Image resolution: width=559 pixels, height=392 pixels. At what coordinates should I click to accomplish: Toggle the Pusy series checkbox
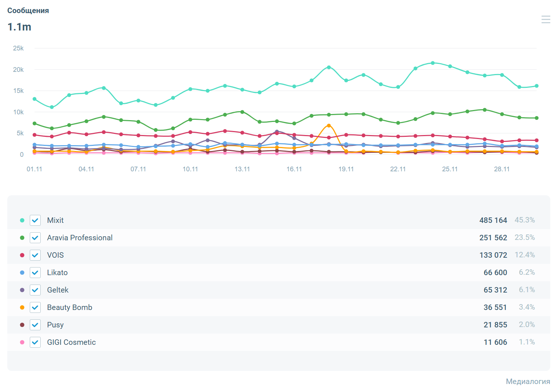point(35,325)
